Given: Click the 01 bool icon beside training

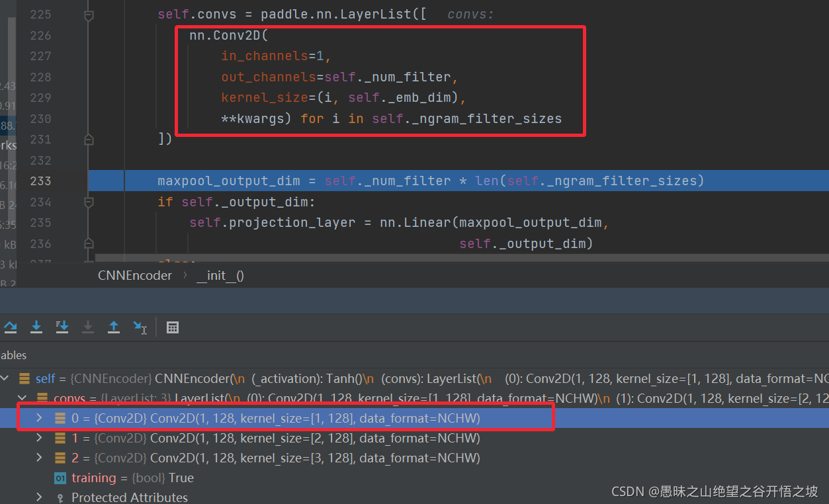Looking at the screenshot, I should coord(60,478).
